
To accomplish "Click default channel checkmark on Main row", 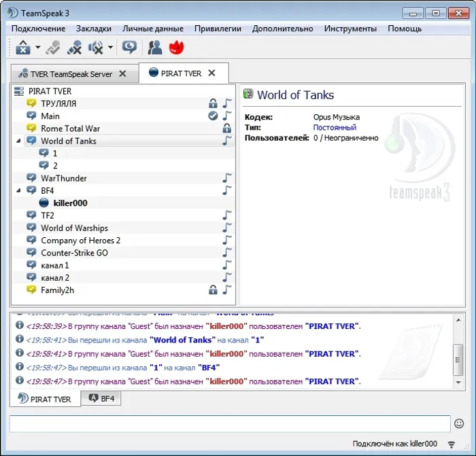I will coord(213,116).
